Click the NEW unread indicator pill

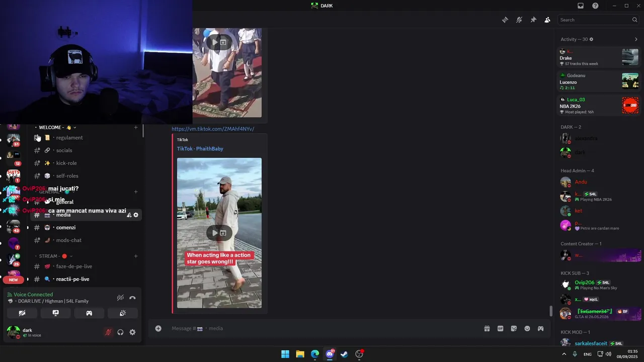13,280
